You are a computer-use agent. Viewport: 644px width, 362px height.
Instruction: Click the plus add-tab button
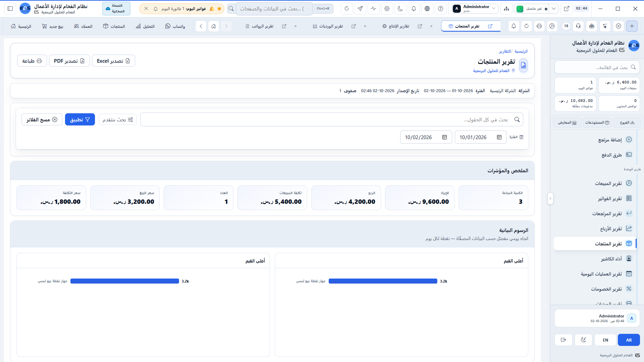pos(632,26)
